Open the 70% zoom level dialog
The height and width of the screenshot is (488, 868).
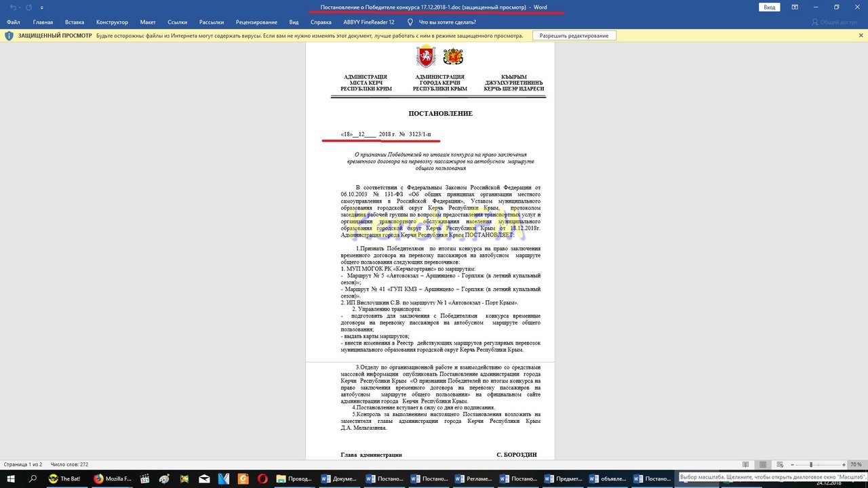[856, 464]
